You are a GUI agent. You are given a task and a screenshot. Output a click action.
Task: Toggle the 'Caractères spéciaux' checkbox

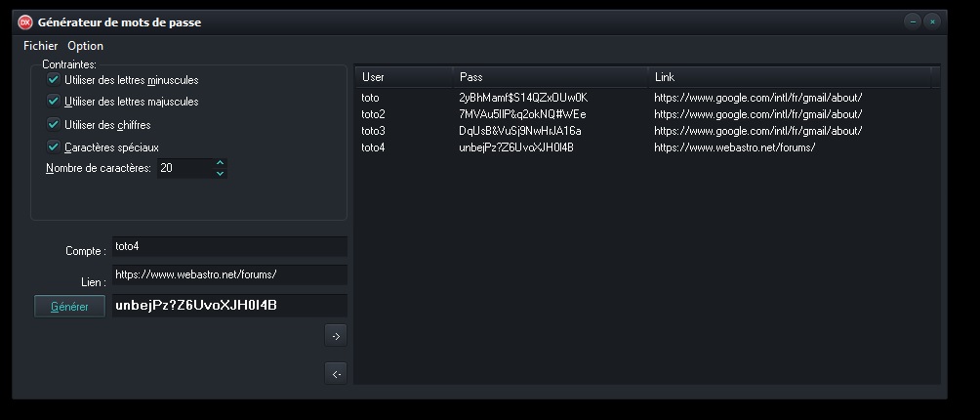(x=54, y=147)
